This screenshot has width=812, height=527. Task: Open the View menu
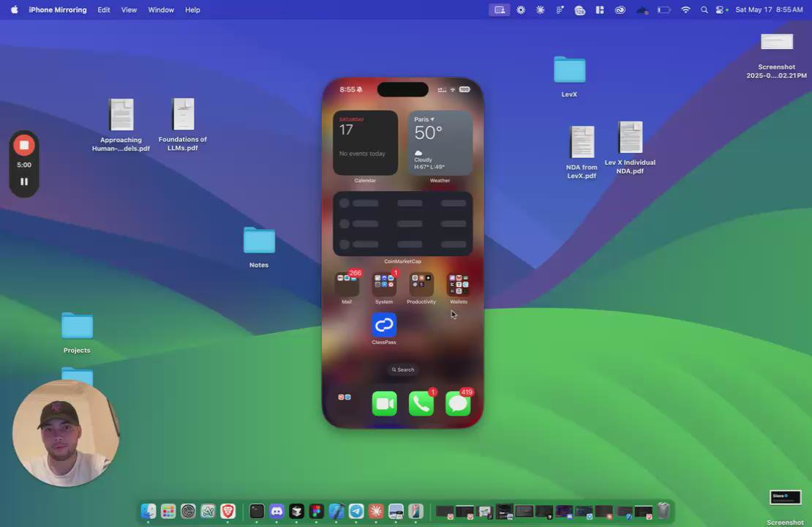click(129, 10)
